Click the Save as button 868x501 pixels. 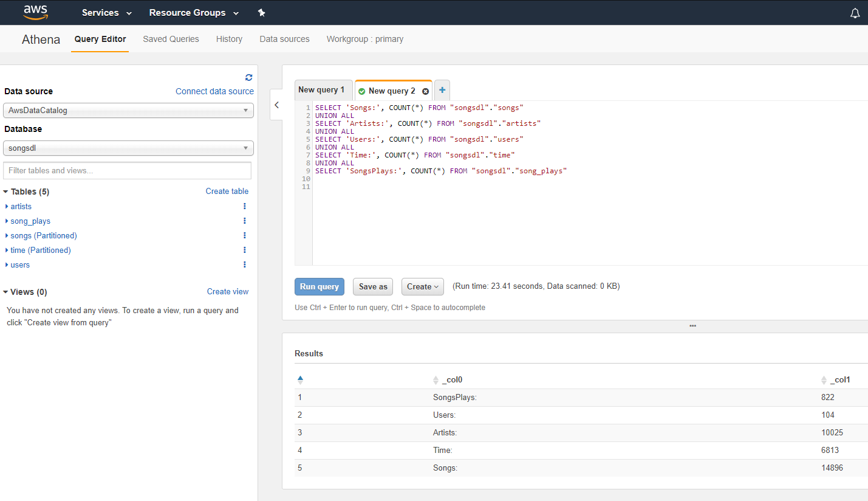(373, 287)
